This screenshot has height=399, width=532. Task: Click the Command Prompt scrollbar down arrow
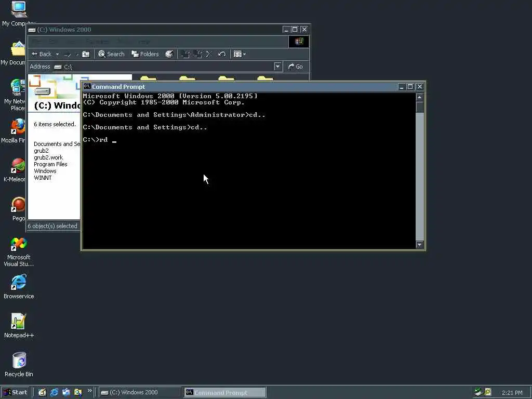point(420,244)
